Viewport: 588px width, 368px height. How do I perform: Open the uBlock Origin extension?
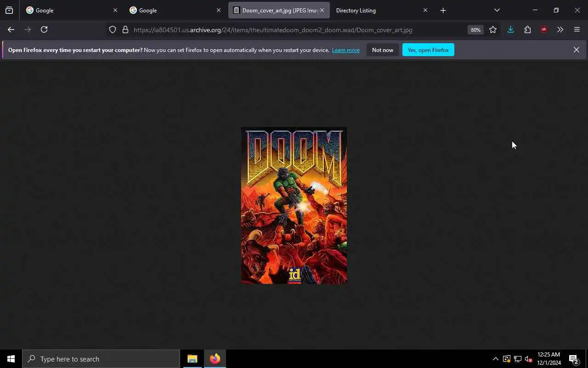pos(544,29)
